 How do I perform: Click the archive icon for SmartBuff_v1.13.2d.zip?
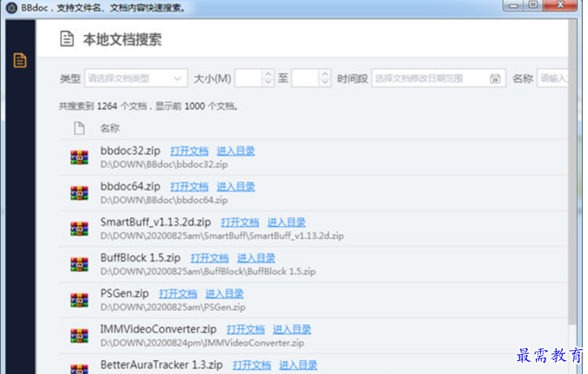(x=79, y=229)
